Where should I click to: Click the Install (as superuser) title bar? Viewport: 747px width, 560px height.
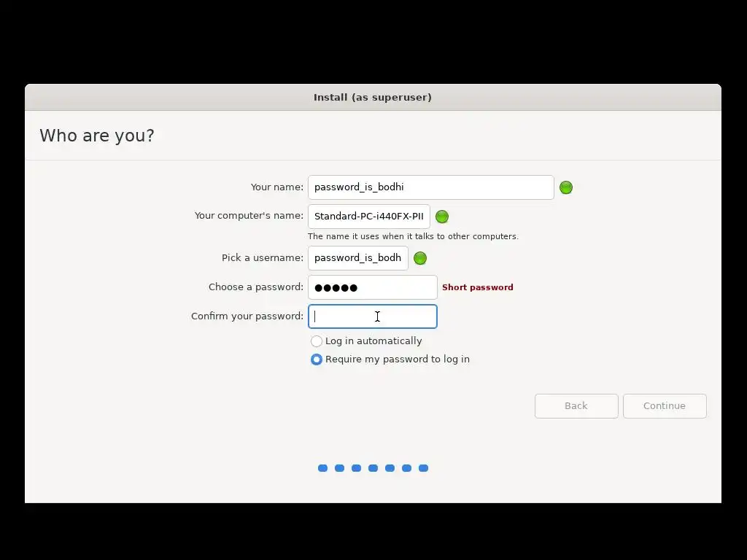click(x=373, y=97)
